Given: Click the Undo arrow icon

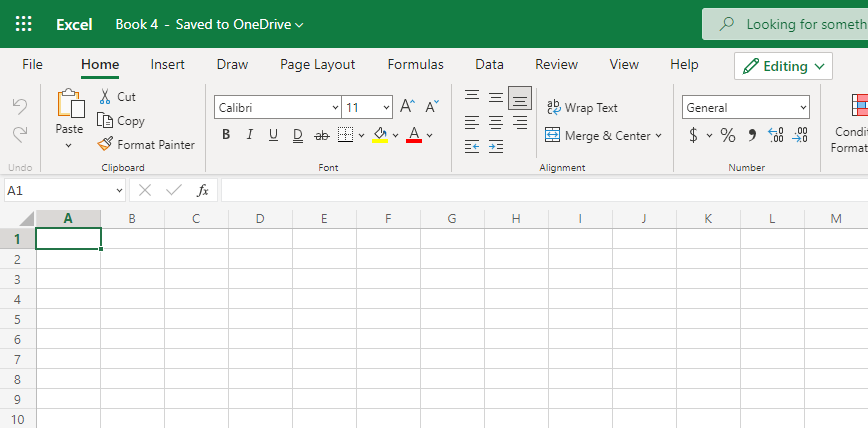Looking at the screenshot, I should pyautogui.click(x=20, y=106).
